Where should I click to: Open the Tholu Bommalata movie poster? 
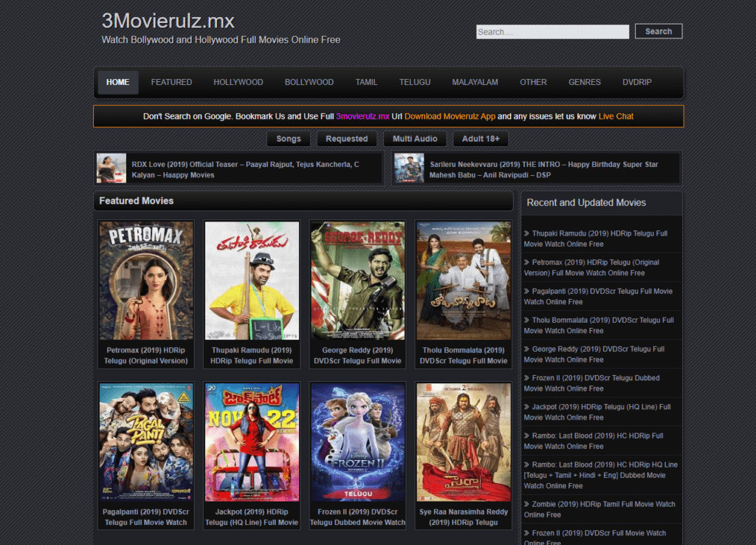point(464,281)
